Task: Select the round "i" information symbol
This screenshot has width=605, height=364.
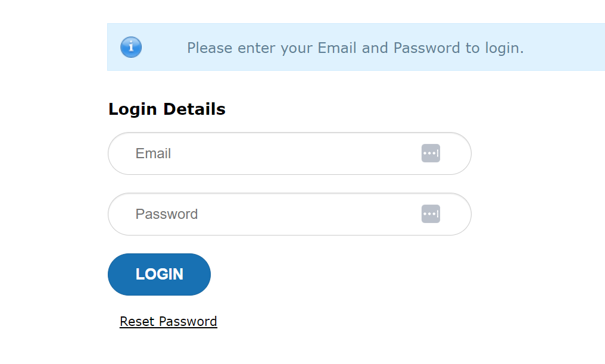Action: [131, 47]
